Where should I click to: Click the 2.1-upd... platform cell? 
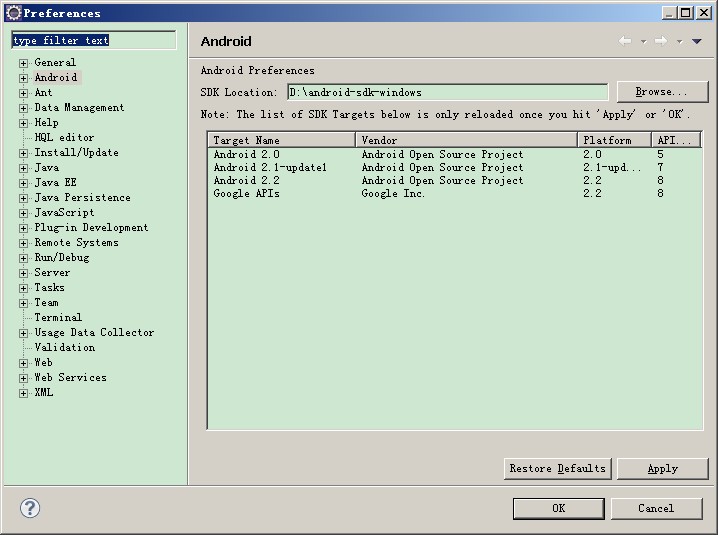(x=612, y=168)
